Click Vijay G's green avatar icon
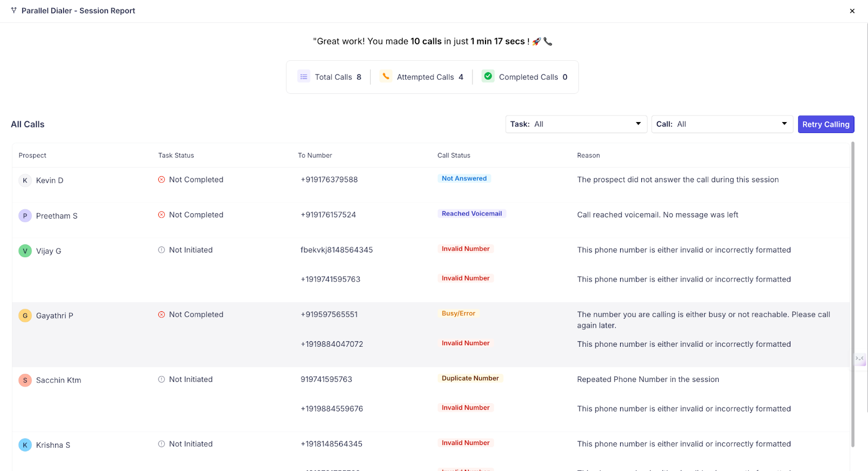868x471 pixels. click(25, 251)
